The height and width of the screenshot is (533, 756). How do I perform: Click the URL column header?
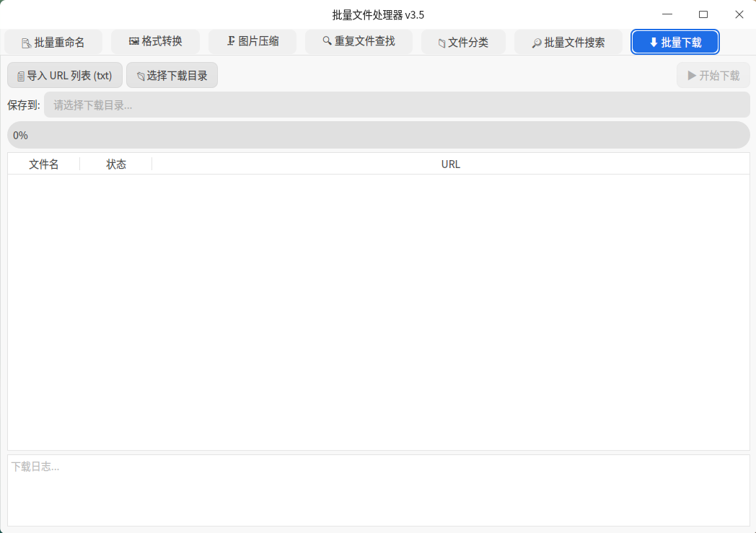click(x=451, y=164)
